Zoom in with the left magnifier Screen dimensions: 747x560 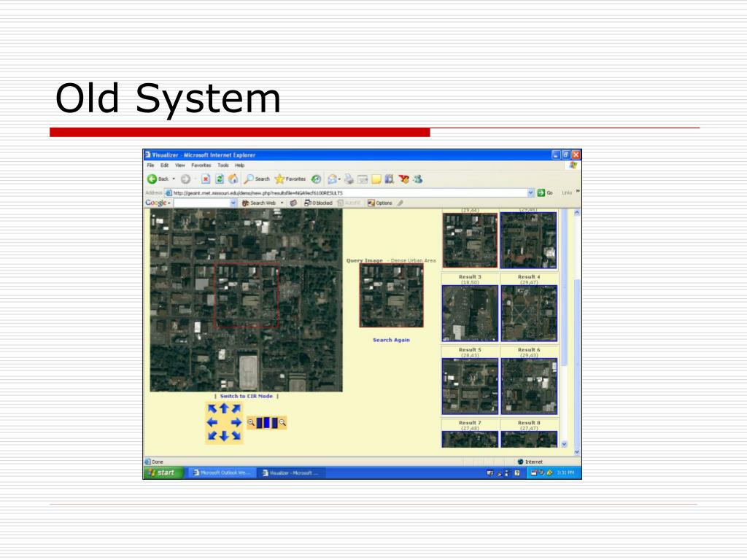tap(251, 422)
